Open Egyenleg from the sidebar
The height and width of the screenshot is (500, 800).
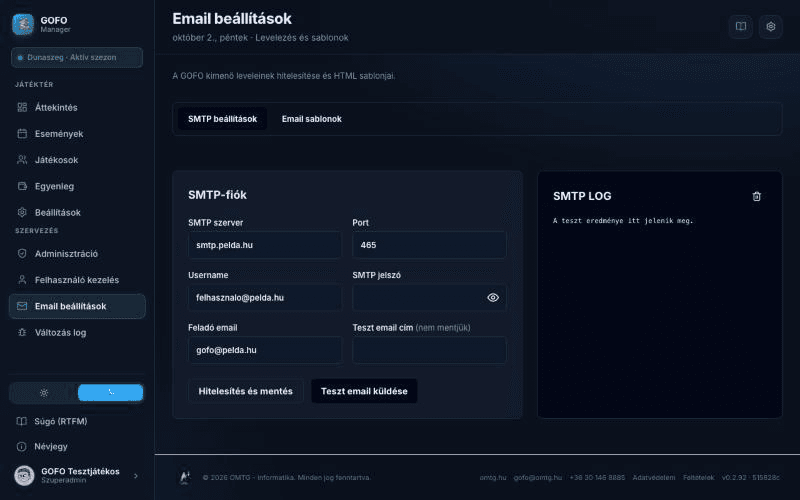[x=77, y=186]
